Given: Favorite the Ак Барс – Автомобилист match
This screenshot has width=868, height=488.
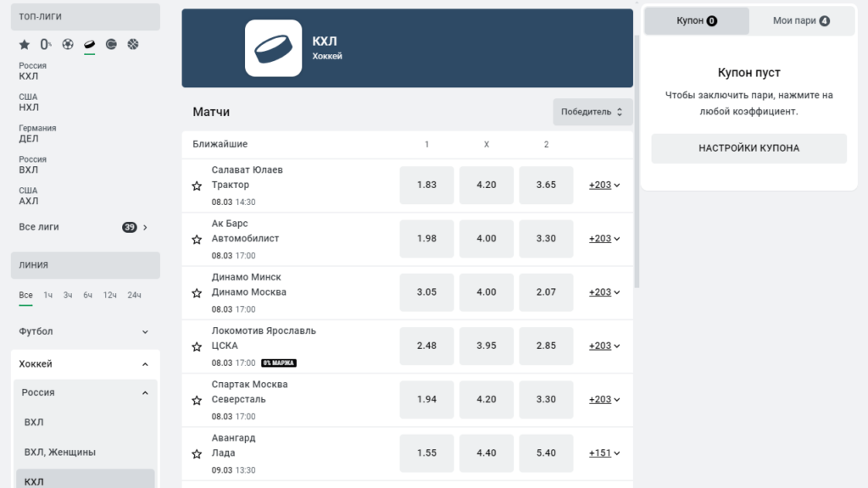Looking at the screenshot, I should pyautogui.click(x=197, y=240).
